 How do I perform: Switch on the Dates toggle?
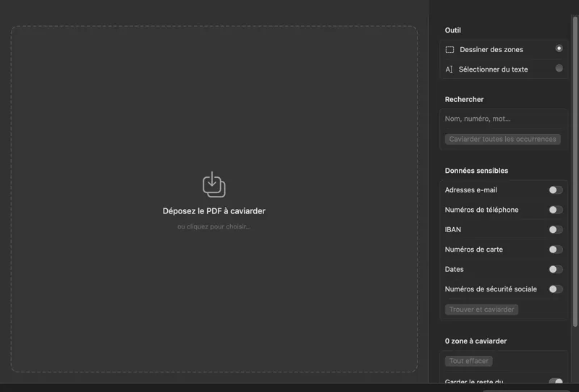coord(555,269)
